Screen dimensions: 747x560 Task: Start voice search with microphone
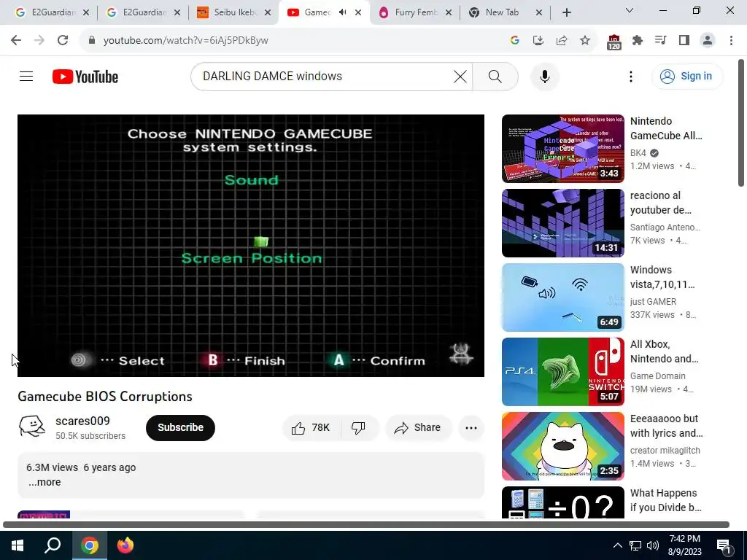(x=544, y=76)
